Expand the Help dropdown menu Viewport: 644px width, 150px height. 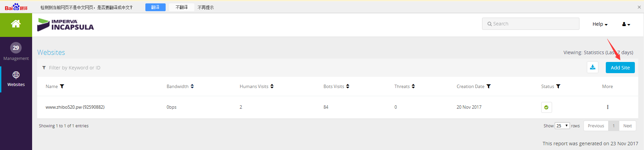point(600,24)
